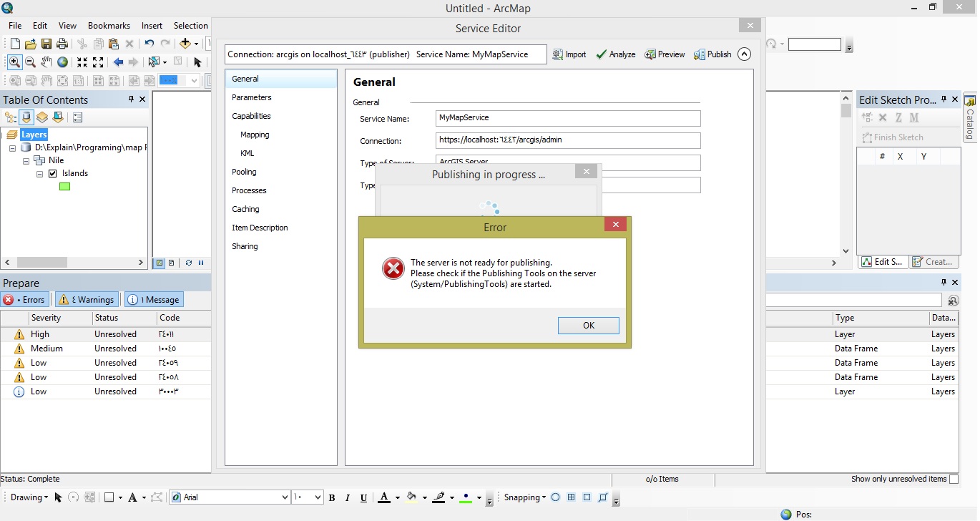Click Preview in the Service Editor toolbar
Viewport: 980px width, 521px height.
(665, 54)
